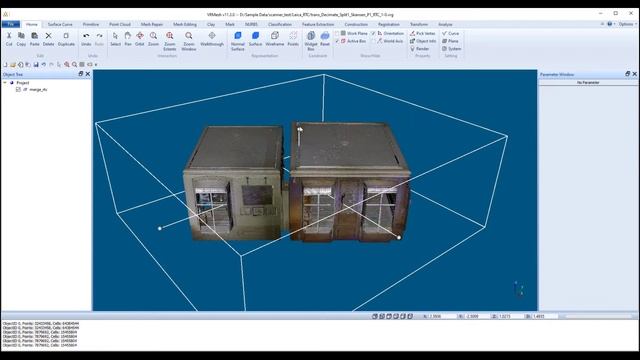Undock the Object Tree panel
Viewport: 640px width, 360px height.
[x=80, y=74]
